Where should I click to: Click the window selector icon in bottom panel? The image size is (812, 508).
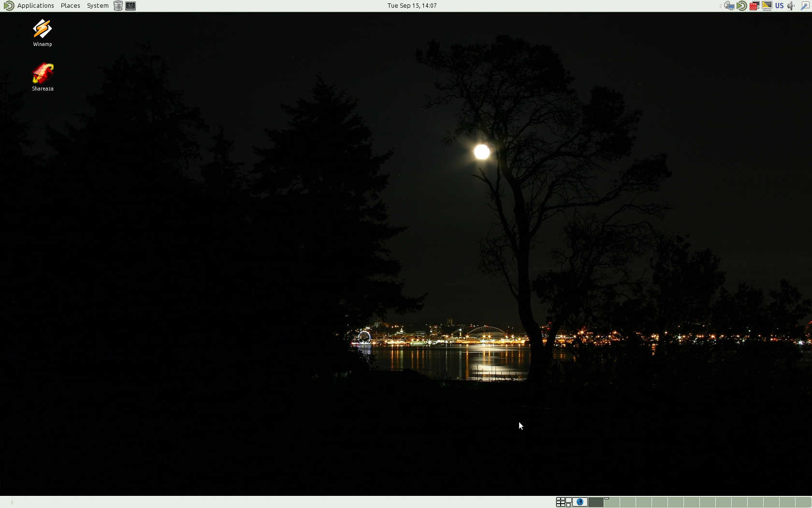(x=569, y=502)
